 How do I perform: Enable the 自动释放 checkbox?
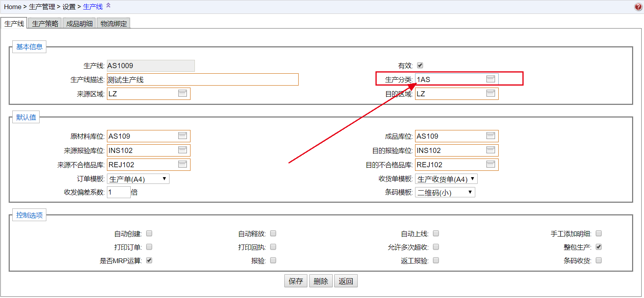(x=273, y=233)
